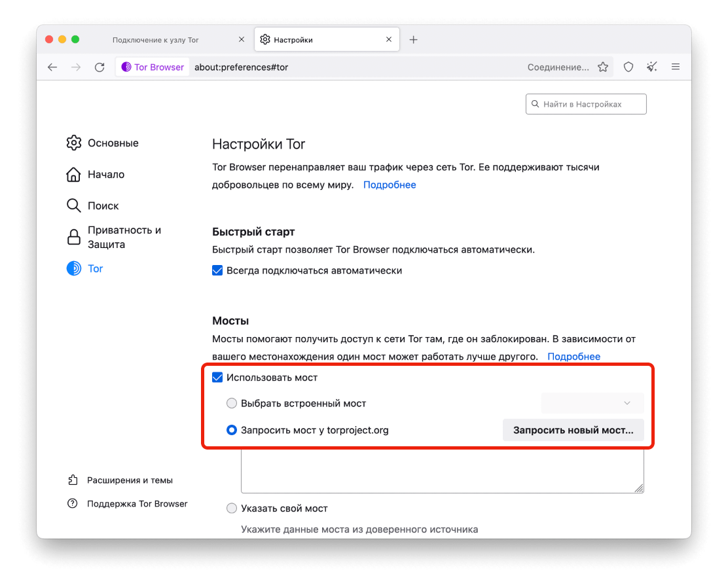Click the Tor Browser badge in address bar
728x587 pixels.
point(152,66)
